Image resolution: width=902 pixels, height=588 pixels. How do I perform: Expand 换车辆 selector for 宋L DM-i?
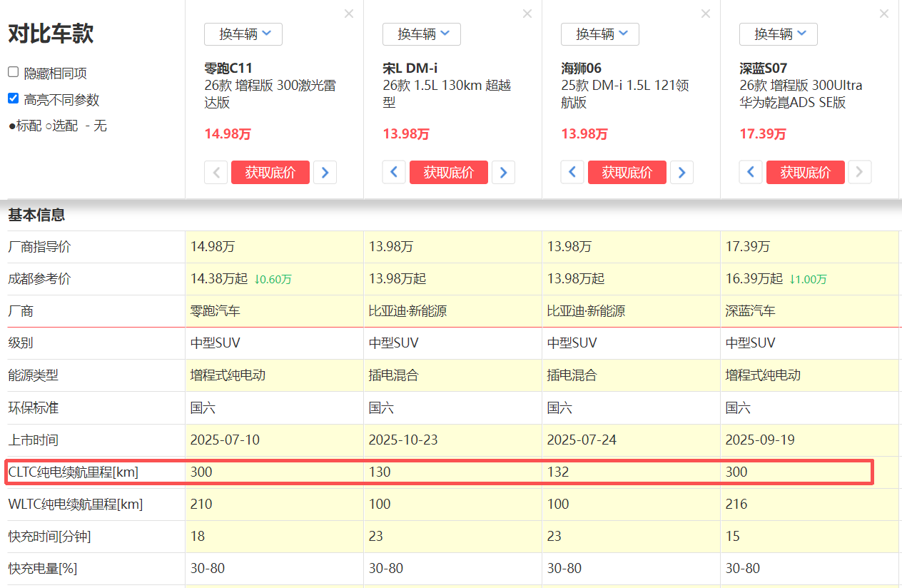[422, 34]
